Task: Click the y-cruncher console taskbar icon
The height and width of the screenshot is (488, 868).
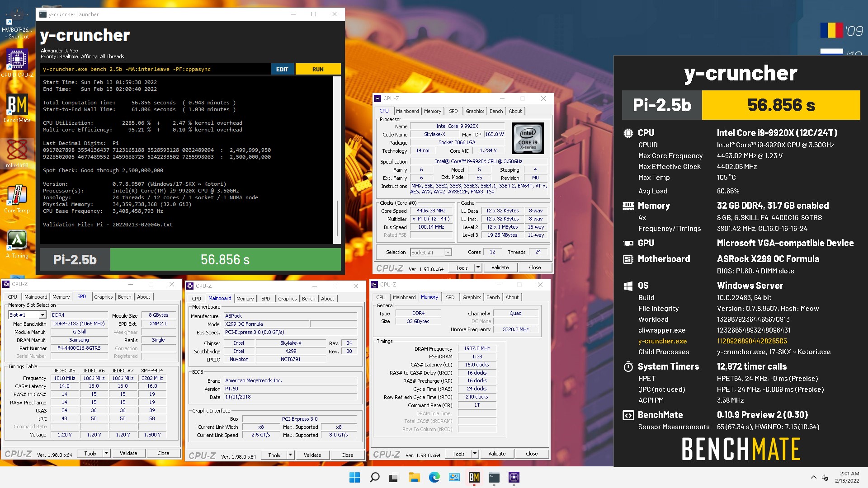Action: click(494, 477)
